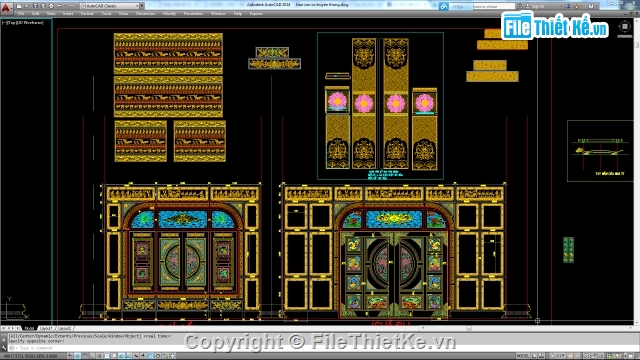Click the Save icon in quick access toolbar

coord(36,6)
